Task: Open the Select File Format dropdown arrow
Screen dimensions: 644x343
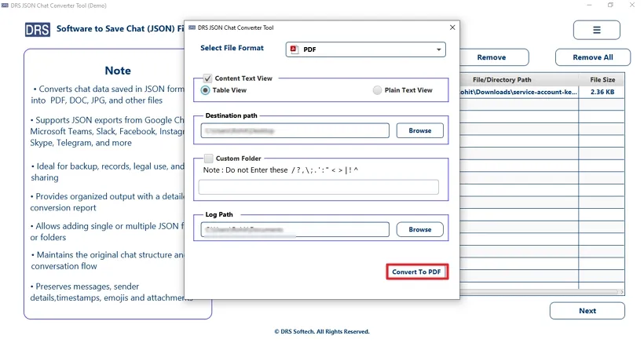Action: click(439, 49)
